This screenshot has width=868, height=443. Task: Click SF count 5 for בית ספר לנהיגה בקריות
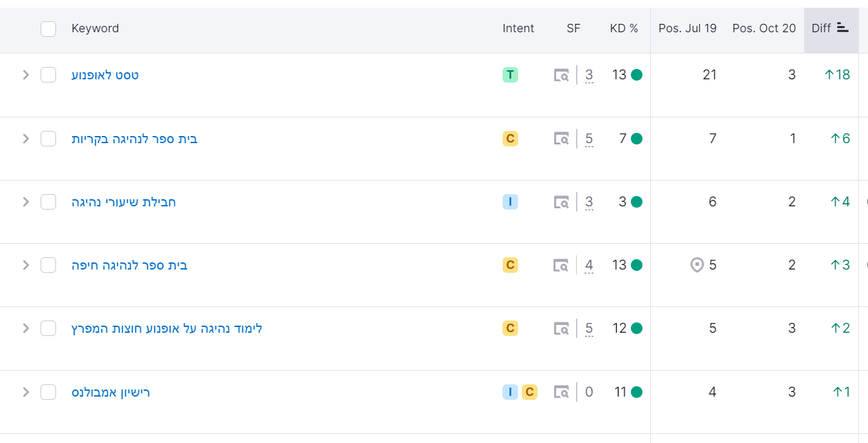[589, 139]
